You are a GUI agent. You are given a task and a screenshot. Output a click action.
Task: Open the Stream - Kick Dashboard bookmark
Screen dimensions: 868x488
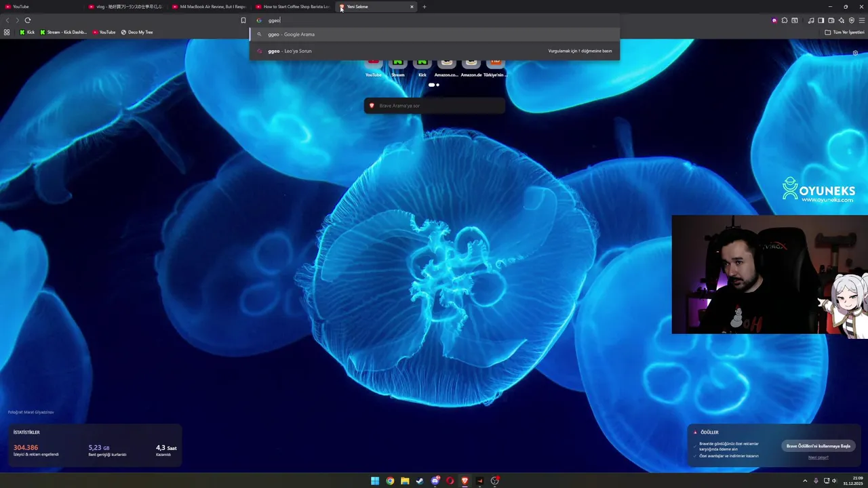64,32
